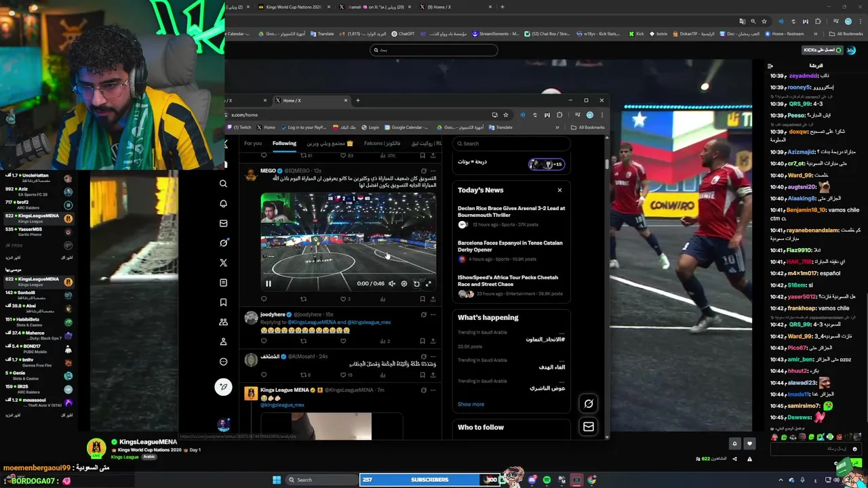Toggle picture-in-picture on tweet video
This screenshot has height=488, width=868.
pos(416,284)
